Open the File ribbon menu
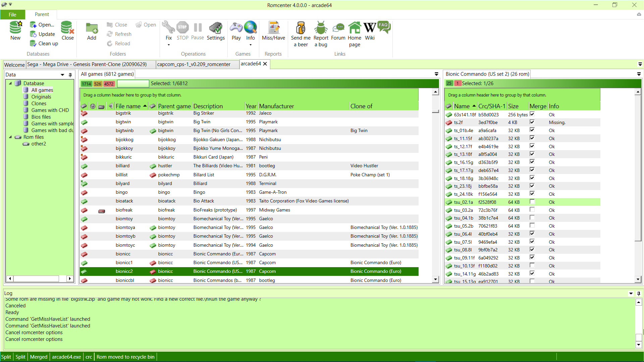Image resolution: width=644 pixels, height=362 pixels. click(12, 14)
